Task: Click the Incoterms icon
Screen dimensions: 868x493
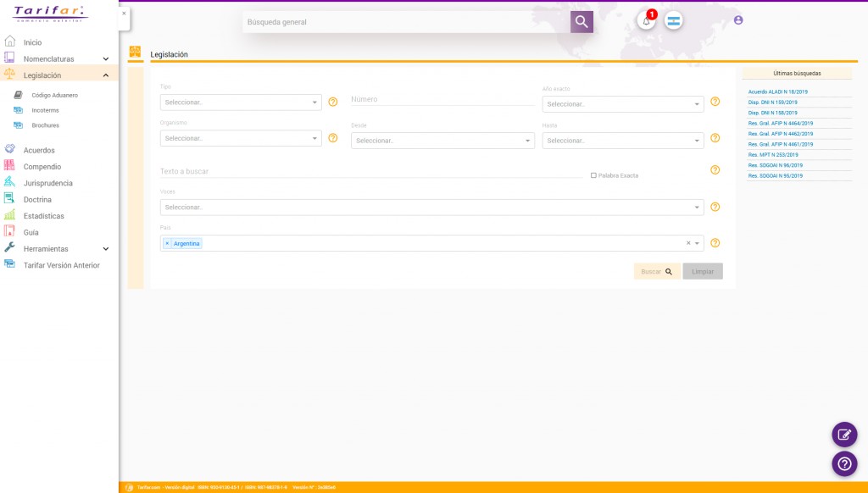Action: click(19, 110)
